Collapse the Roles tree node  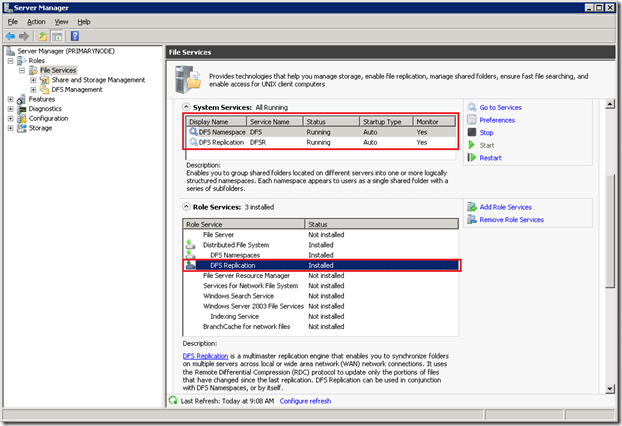coord(11,61)
